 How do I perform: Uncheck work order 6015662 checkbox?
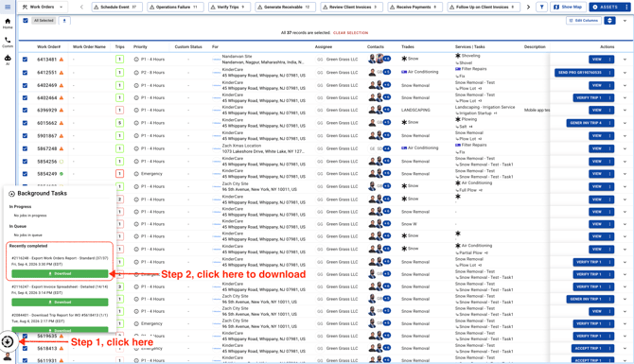point(25,123)
